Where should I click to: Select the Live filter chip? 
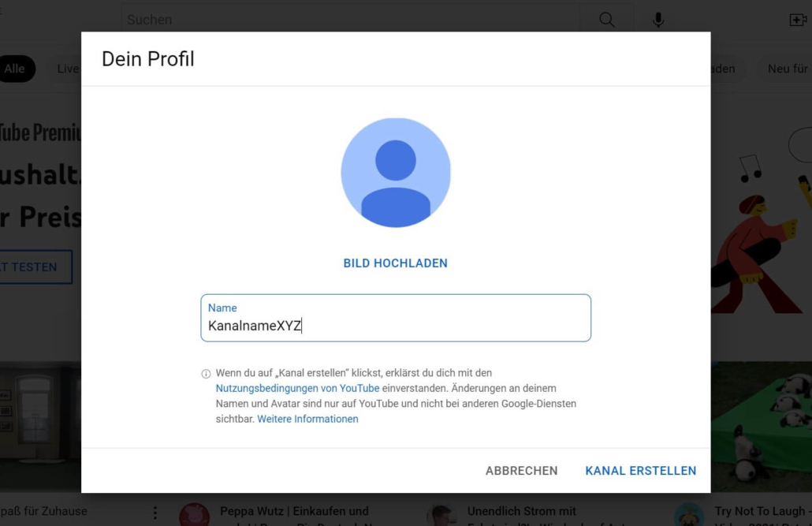pyautogui.click(x=65, y=69)
